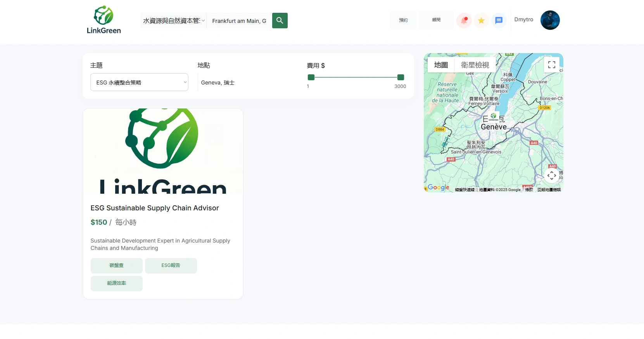Click the minimum price slider handle
The image size is (644, 339).
coord(311,77)
